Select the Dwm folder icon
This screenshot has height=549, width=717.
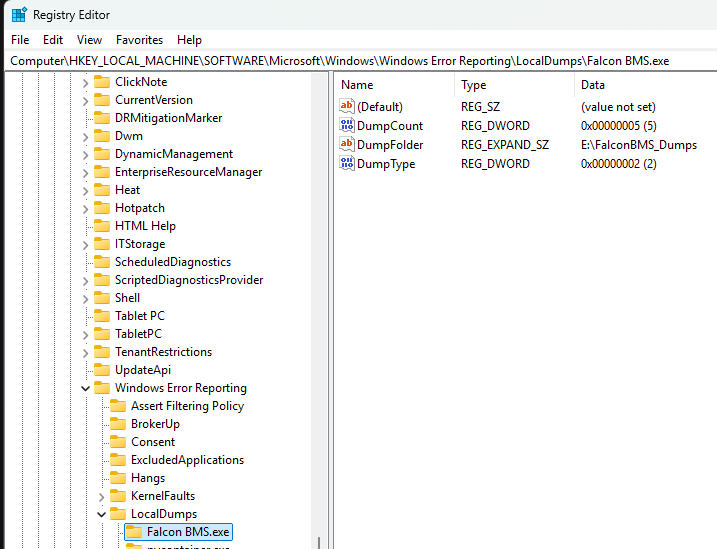coord(102,136)
